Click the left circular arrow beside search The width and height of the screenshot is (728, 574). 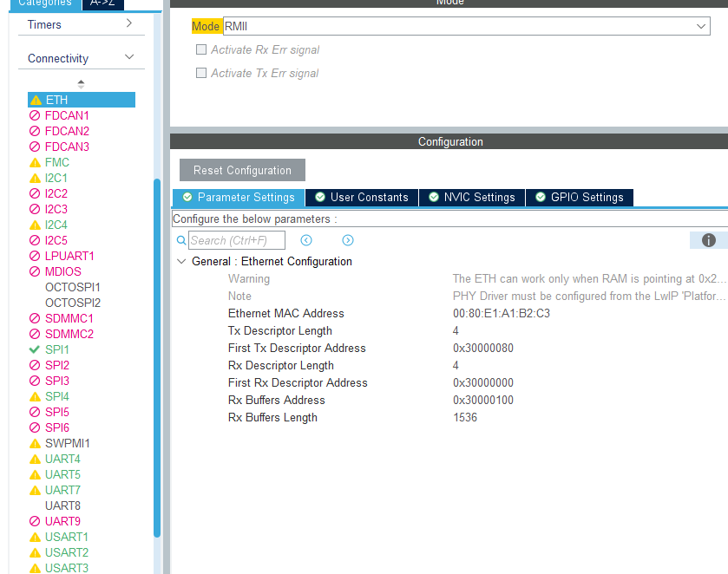[306, 240]
